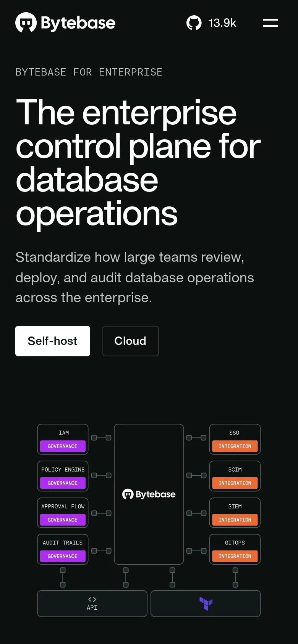This screenshot has height=644, width=298.
Task: Select the SSO integration card
Action: 235,439
